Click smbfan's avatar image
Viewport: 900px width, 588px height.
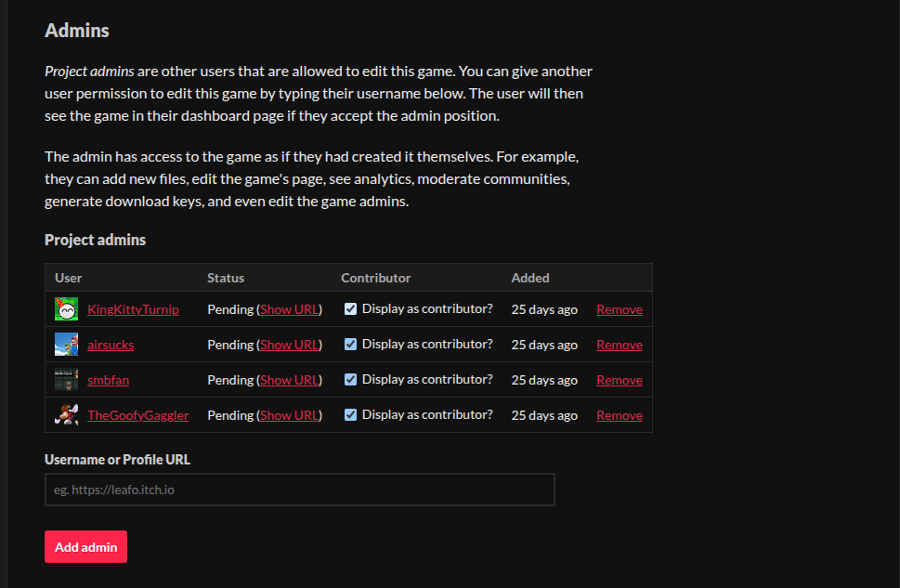click(x=66, y=380)
